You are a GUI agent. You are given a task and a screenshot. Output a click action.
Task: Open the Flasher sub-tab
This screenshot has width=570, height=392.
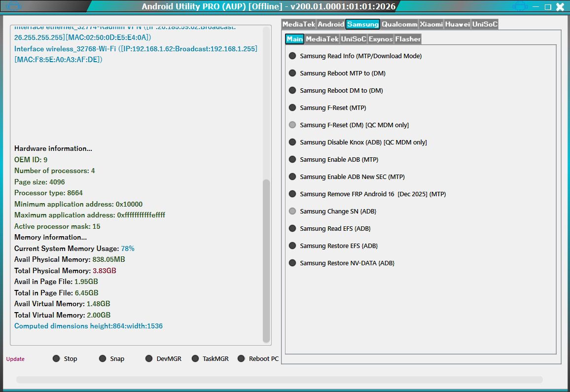(408, 39)
